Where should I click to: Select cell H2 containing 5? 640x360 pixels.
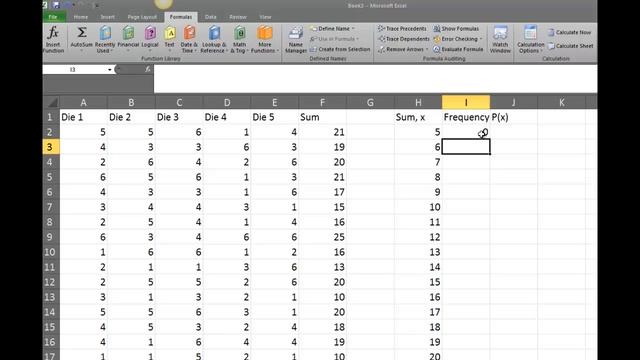tap(418, 132)
